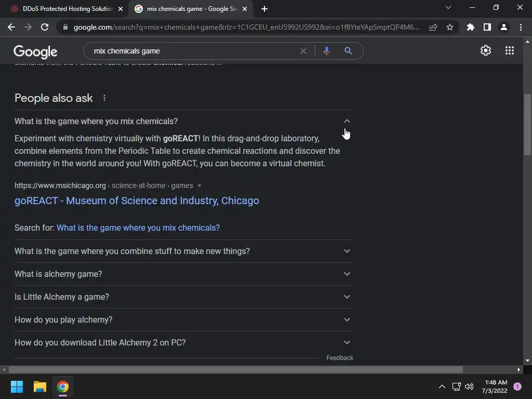Submit search with magnifier icon
This screenshot has width=532, height=399.
click(348, 51)
